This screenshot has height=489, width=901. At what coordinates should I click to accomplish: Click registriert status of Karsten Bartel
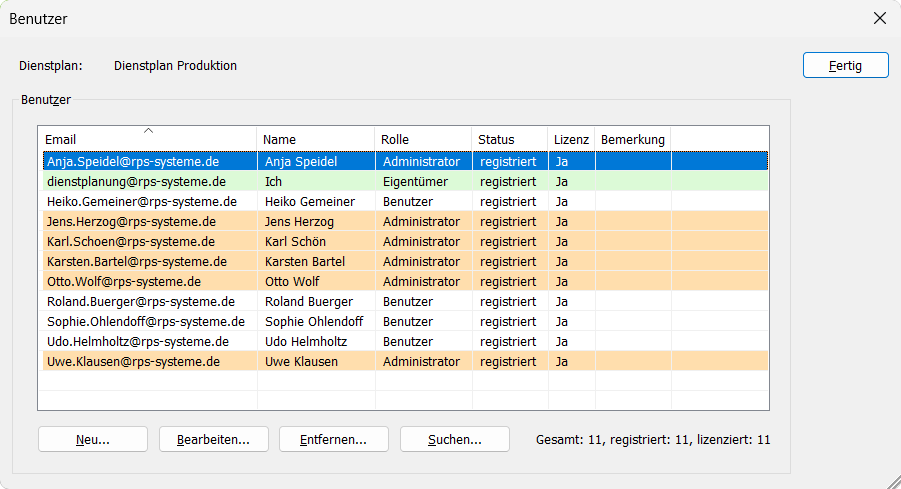click(x=508, y=261)
